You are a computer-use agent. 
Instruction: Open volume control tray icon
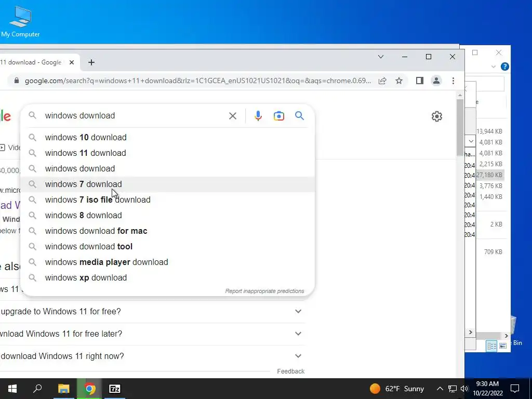click(464, 389)
